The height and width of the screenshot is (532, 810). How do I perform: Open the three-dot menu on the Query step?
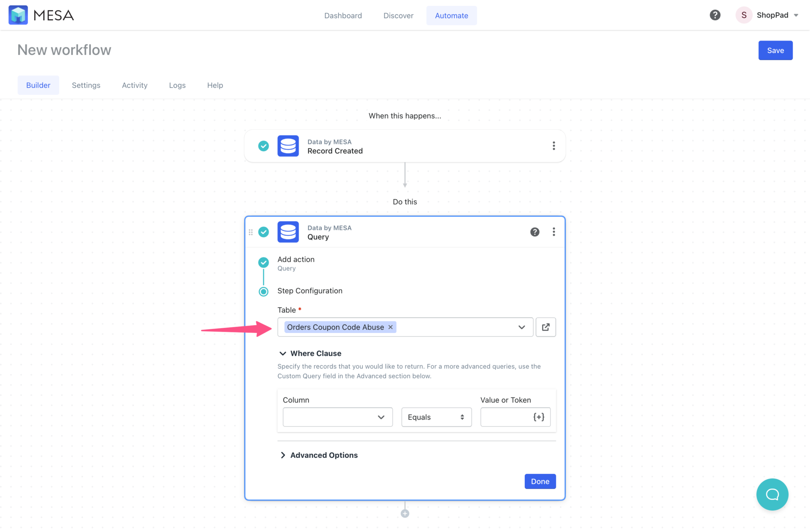click(x=554, y=232)
